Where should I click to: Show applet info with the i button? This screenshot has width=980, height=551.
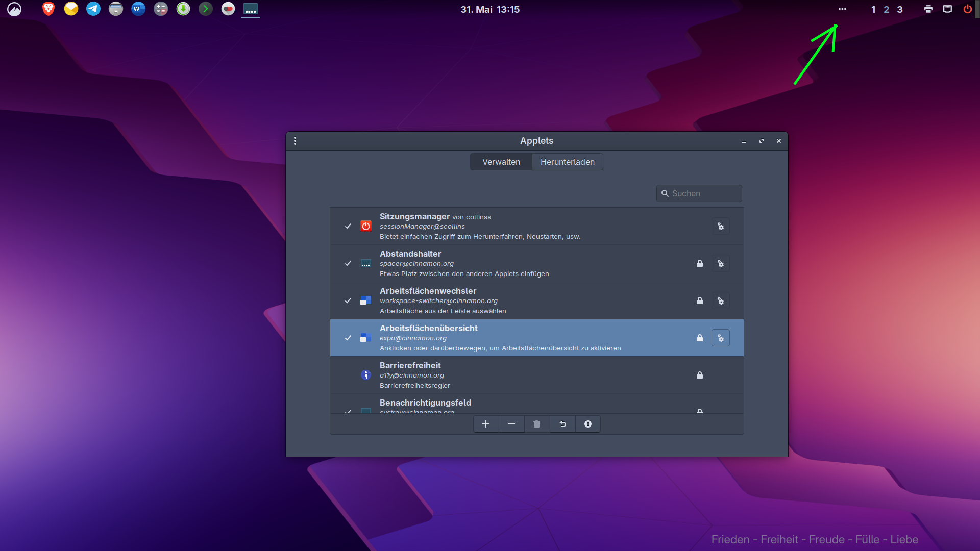pos(588,424)
